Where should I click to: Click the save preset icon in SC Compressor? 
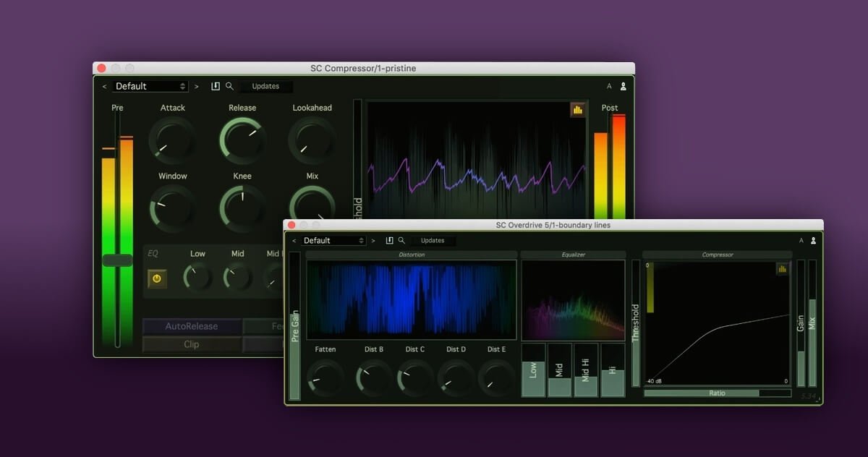216,86
